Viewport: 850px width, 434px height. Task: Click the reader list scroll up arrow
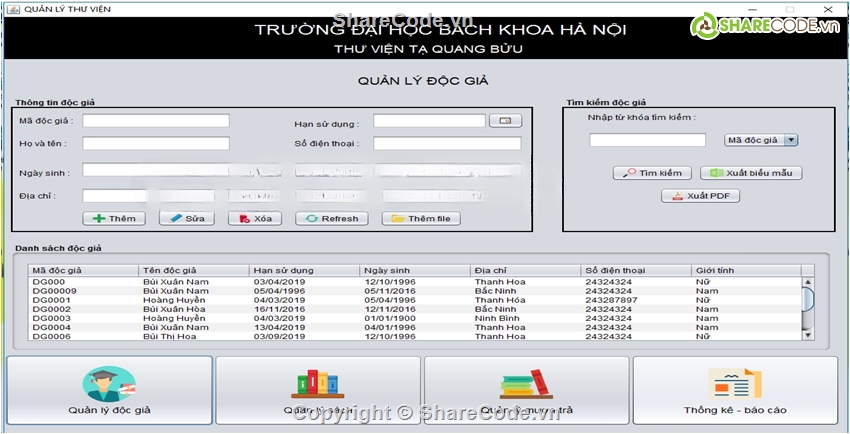pos(808,282)
